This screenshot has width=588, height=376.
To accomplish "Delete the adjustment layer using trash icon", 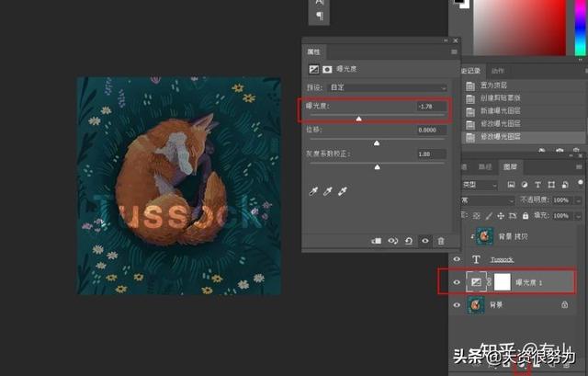I will coord(441,241).
